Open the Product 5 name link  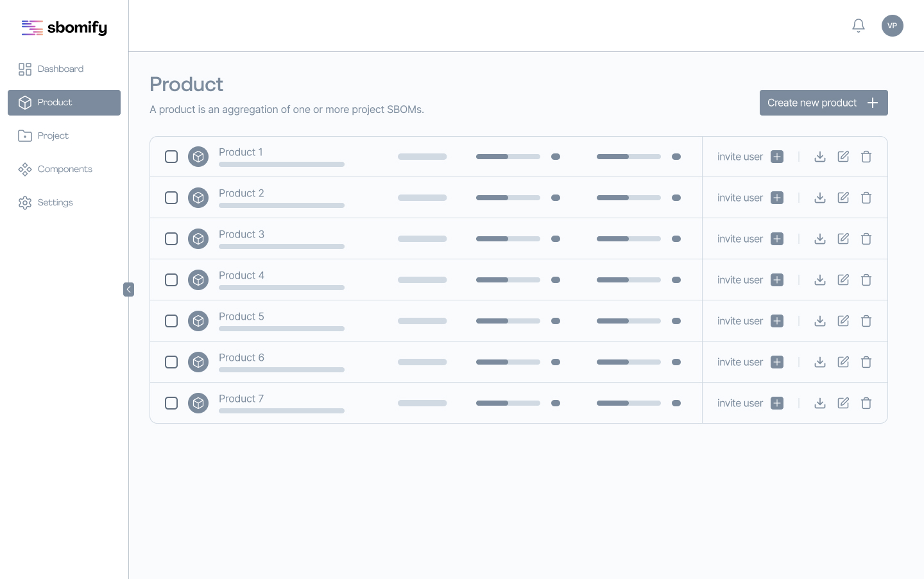(241, 316)
